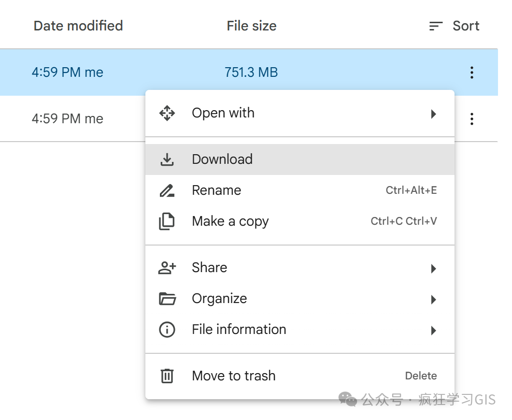
Task: Select Move to trash menu entry
Action: point(234,376)
